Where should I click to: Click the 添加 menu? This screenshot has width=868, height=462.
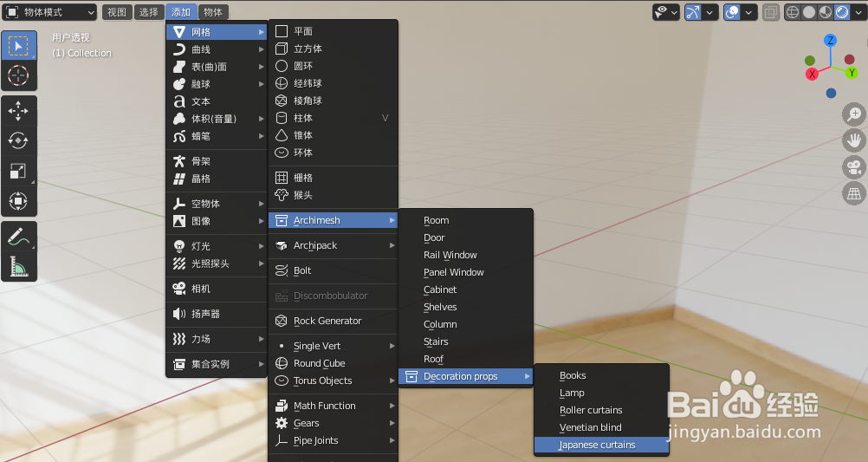pos(181,12)
